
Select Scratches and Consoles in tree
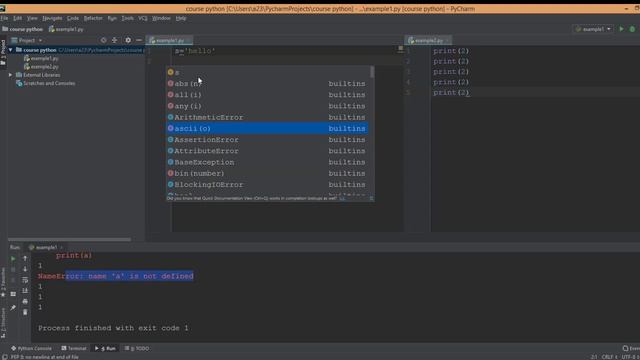coord(49,83)
